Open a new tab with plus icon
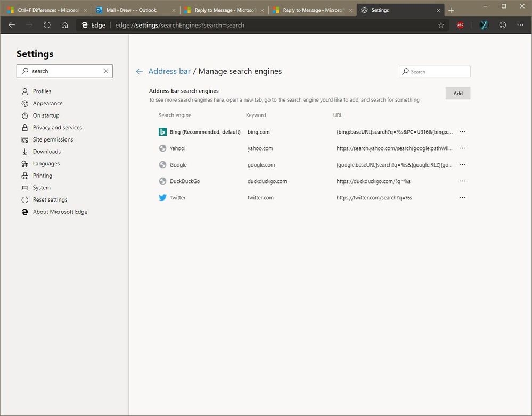 coord(451,10)
